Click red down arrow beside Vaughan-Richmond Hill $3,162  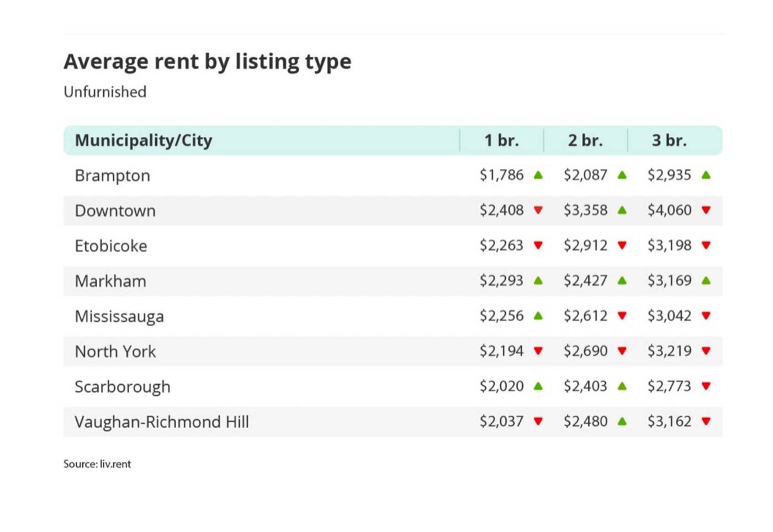[706, 422]
